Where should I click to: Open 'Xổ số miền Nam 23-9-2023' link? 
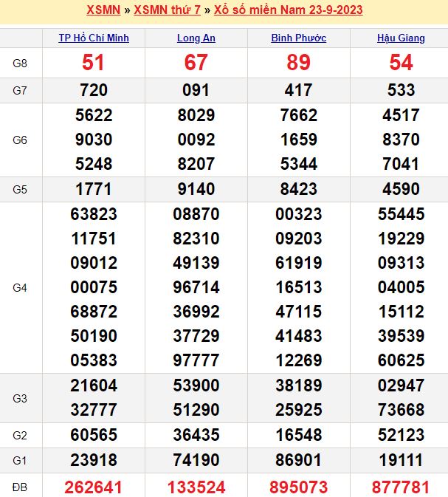[x=289, y=10]
